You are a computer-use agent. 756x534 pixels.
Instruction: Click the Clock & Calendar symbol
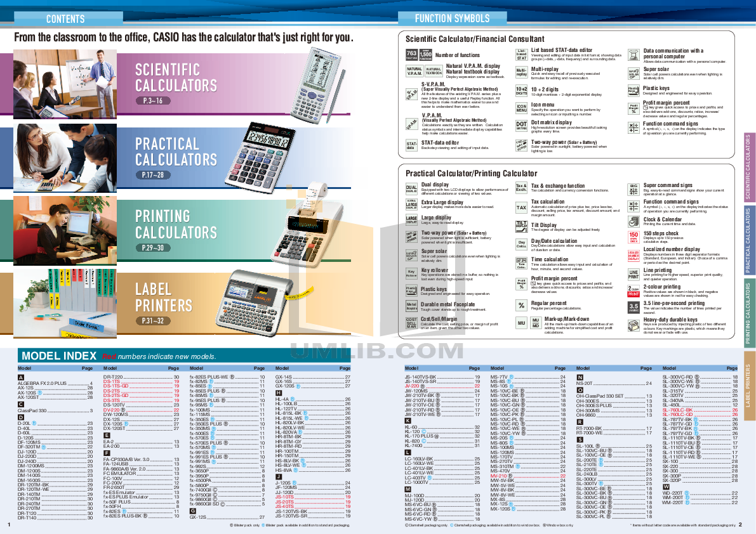pos(633,220)
